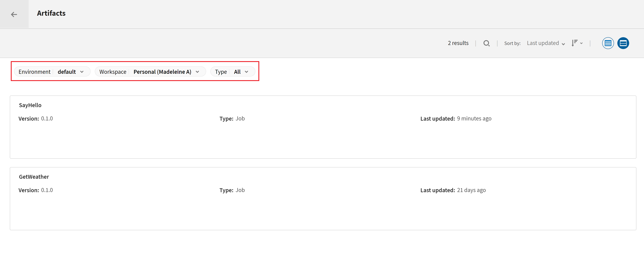
Task: Open the Last updated sort dropdown
Action: (x=545, y=43)
